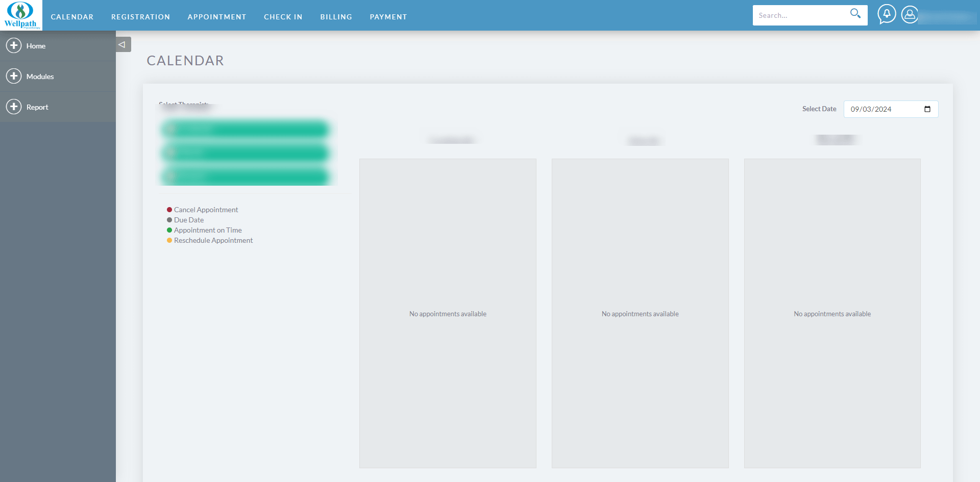
Task: Open the user profile icon
Action: [910, 14]
